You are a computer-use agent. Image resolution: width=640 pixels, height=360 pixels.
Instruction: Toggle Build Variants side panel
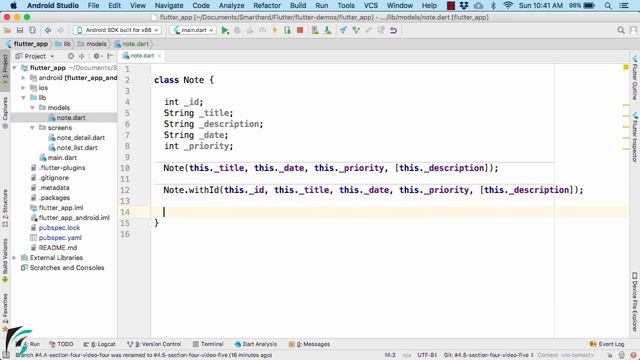[x=5, y=260]
